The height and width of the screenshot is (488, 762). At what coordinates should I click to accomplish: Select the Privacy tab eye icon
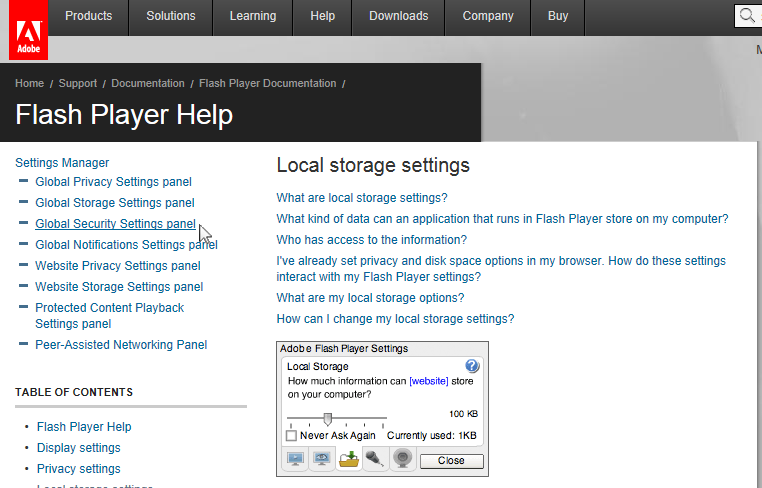tap(322, 460)
